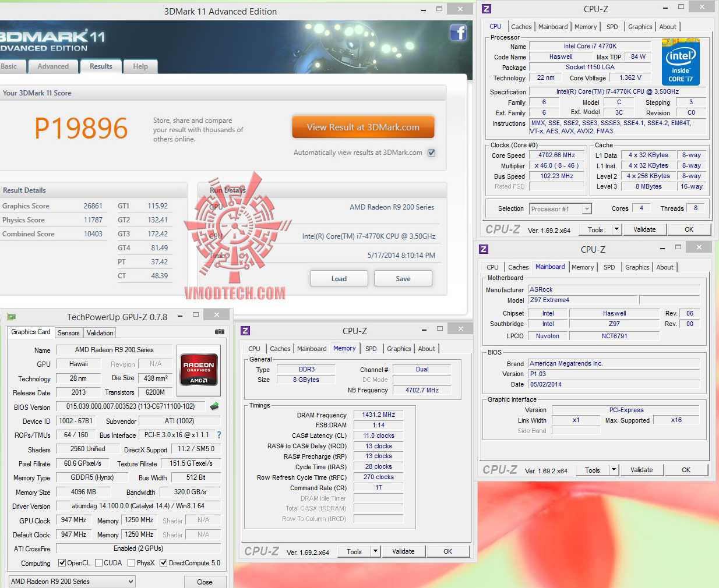Switch to Sensors tab in GPU-Z
Screen dimensions: 719x588
[69, 333]
